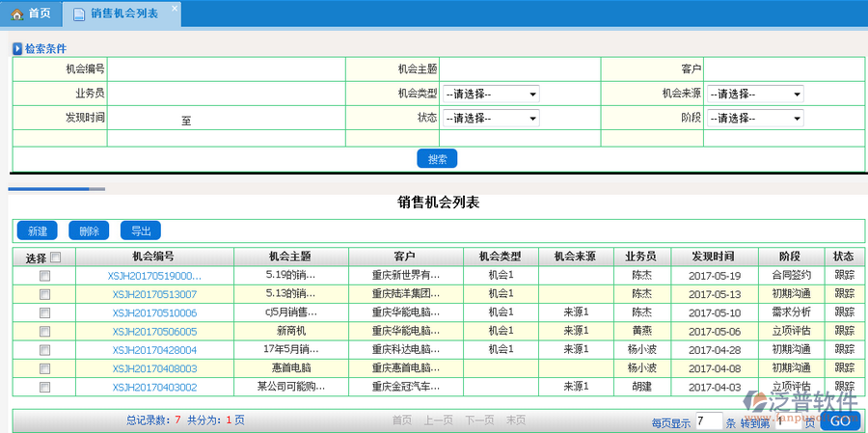Click the 删除 button
This screenshot has width=868, height=433.
tap(89, 231)
